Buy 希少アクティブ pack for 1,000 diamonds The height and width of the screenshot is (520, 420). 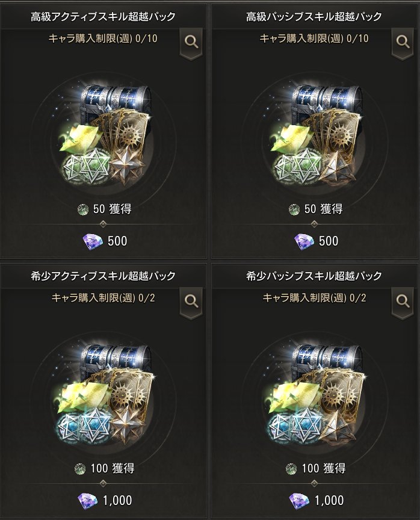[x=105, y=500]
